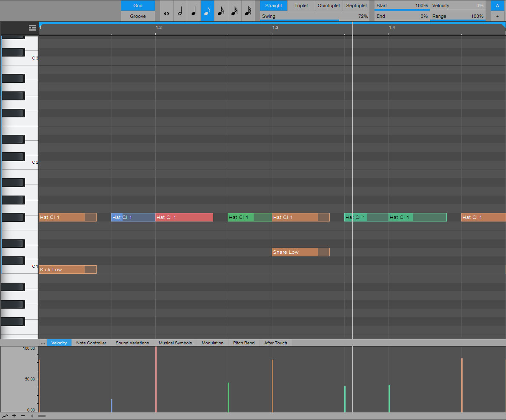Image resolution: width=506 pixels, height=420 pixels.
Task: Select the half note quantize value
Action: pos(180,11)
